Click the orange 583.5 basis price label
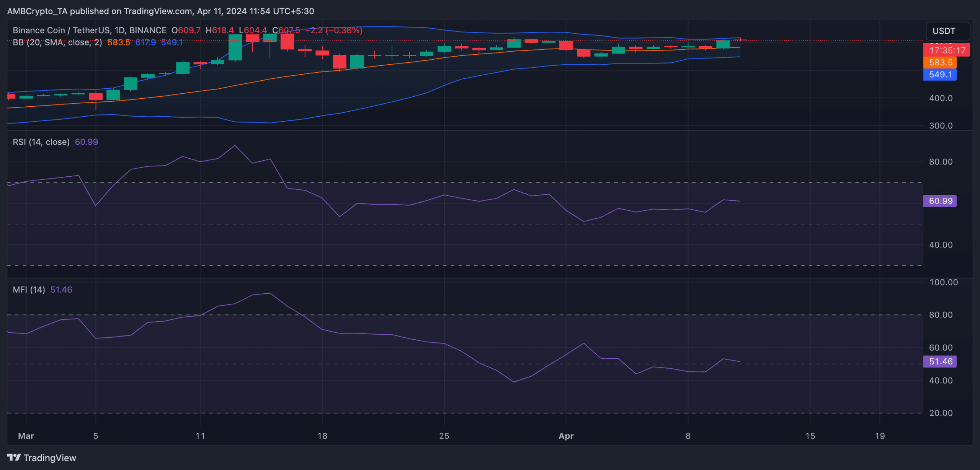This screenshot has height=470, width=980. click(940, 62)
